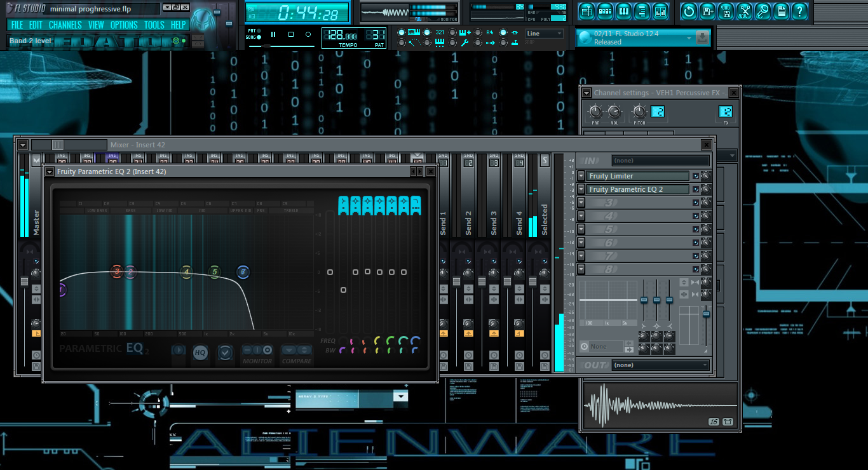Select EQ band 4 node in the graph
The height and width of the screenshot is (470, 868).
pyautogui.click(x=186, y=272)
